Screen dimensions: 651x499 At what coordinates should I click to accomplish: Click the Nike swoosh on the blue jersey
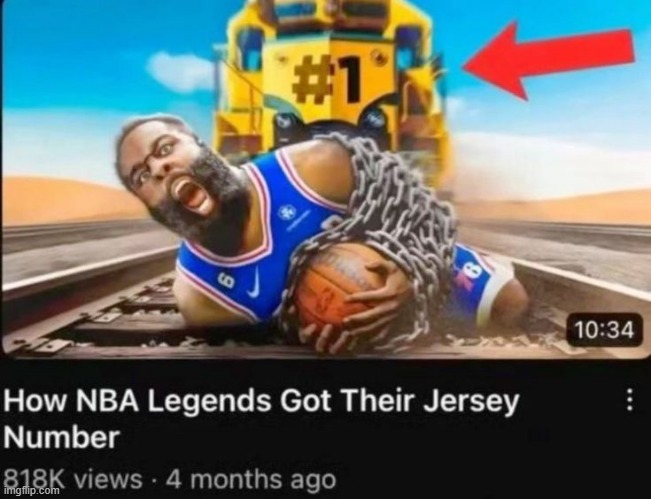(x=255, y=283)
